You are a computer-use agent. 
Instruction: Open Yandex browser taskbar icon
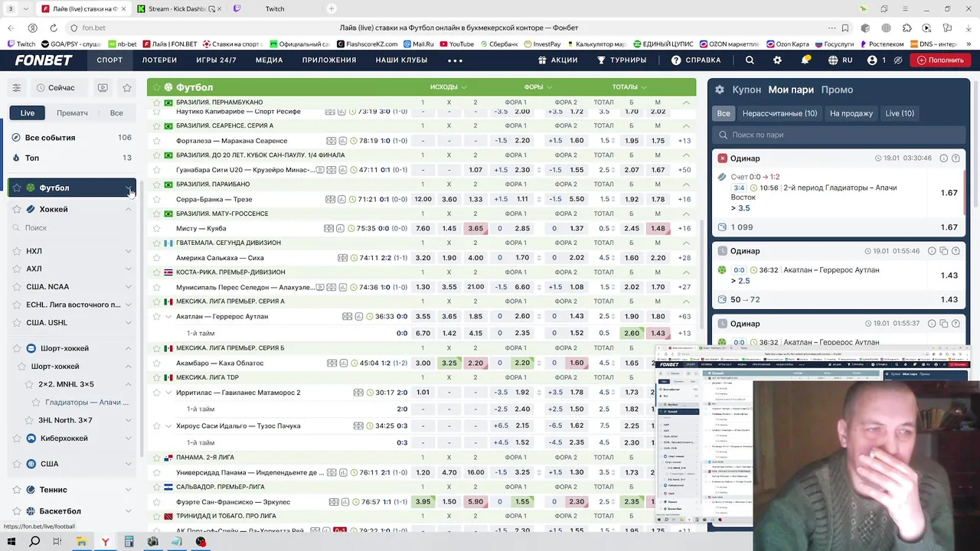tap(105, 542)
